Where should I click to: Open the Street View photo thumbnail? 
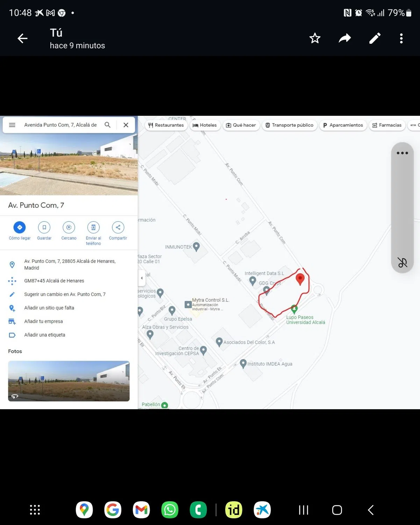[x=69, y=381]
